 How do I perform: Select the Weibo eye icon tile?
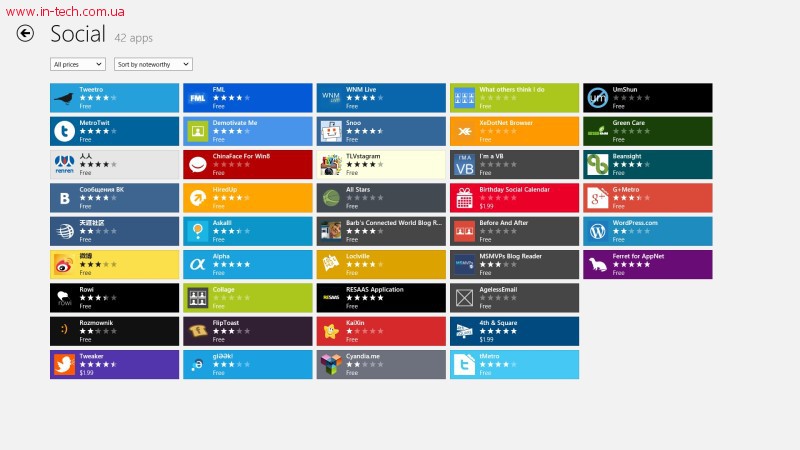(64, 264)
